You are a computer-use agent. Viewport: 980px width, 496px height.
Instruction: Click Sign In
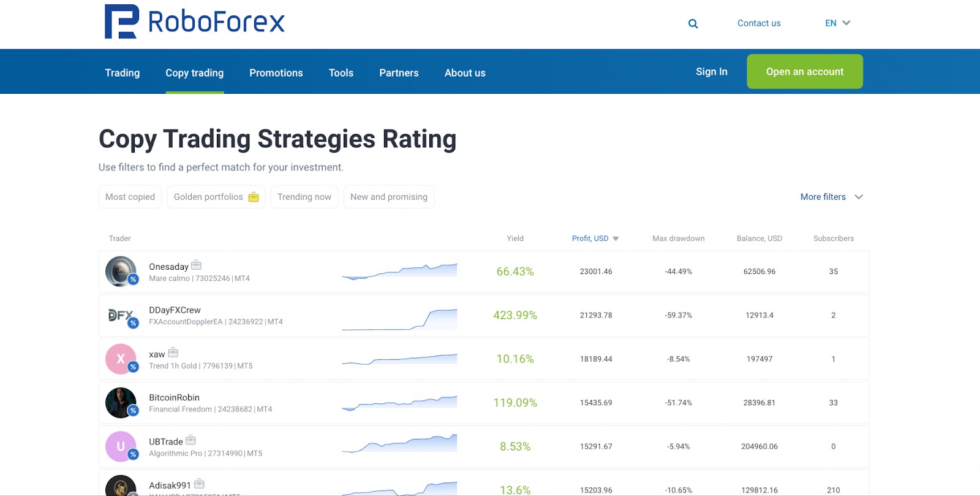tap(712, 72)
